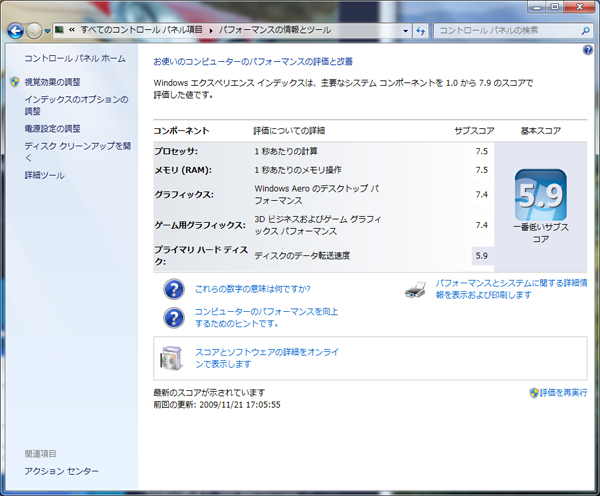Click the 前回の更新: 2009/11/21 timestamp
The height and width of the screenshot is (496, 600).
[217, 405]
